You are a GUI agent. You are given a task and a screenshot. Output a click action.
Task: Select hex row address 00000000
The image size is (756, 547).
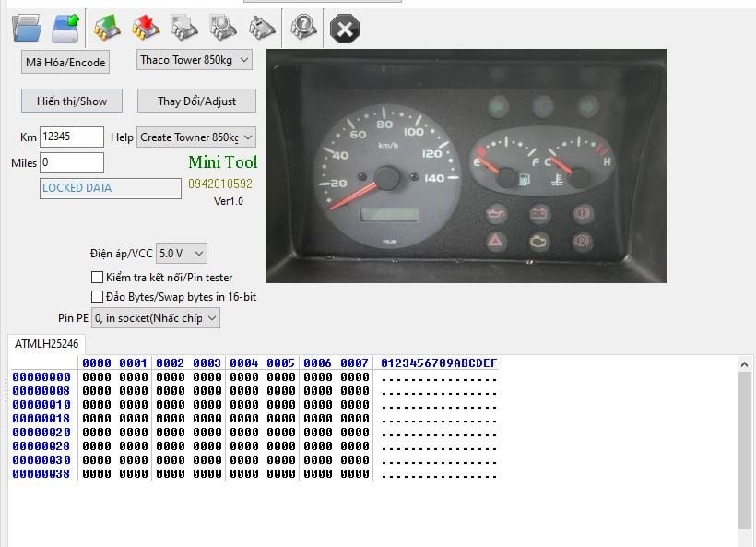coord(41,376)
